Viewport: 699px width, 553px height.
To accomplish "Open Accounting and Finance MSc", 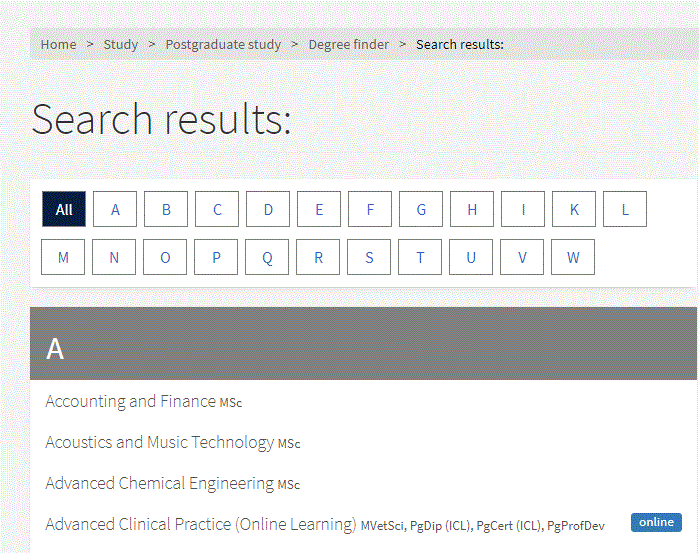I will [144, 401].
